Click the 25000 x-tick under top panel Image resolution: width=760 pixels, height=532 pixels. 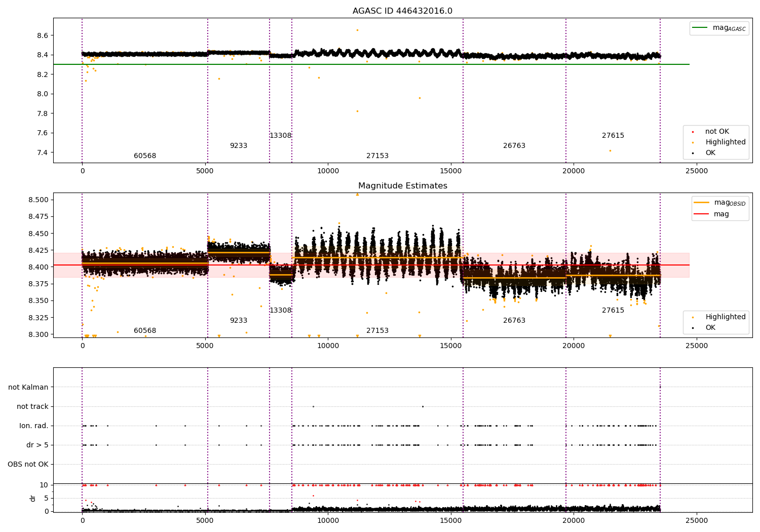pyautogui.click(x=696, y=171)
